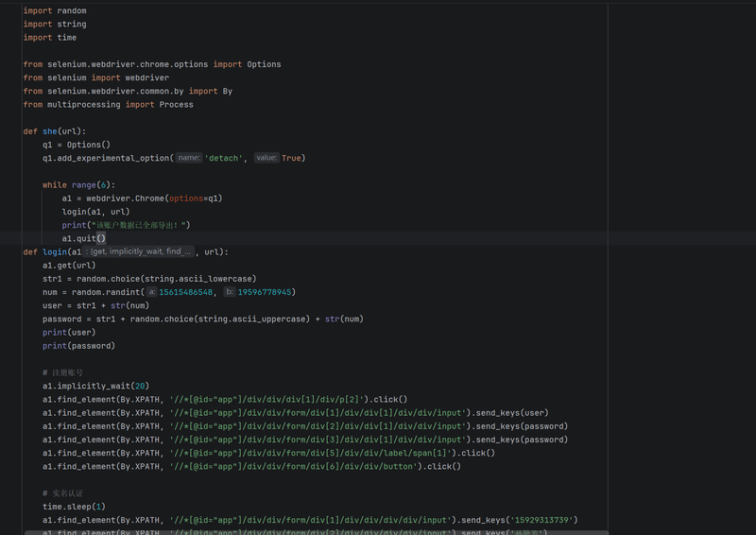This screenshot has width=756, height=535.
Task: Click the 'value:' inlay hint
Action: pyautogui.click(x=266, y=158)
